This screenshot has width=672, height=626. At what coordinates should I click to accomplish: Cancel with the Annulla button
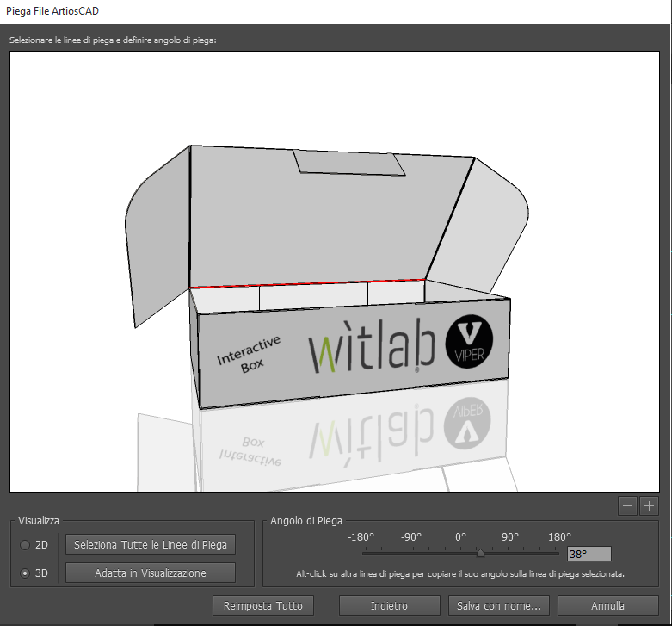pos(607,605)
